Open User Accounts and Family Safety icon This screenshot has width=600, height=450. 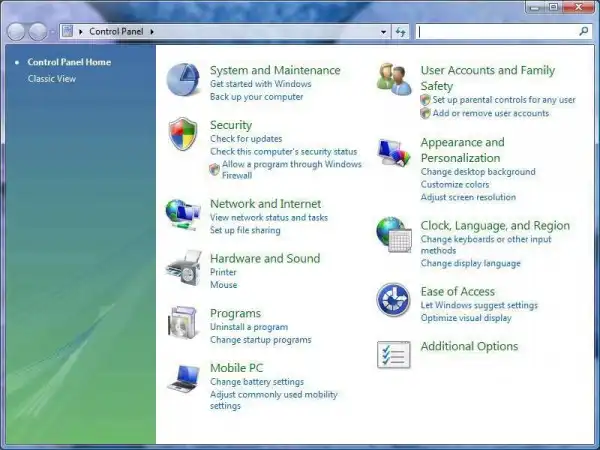click(394, 79)
